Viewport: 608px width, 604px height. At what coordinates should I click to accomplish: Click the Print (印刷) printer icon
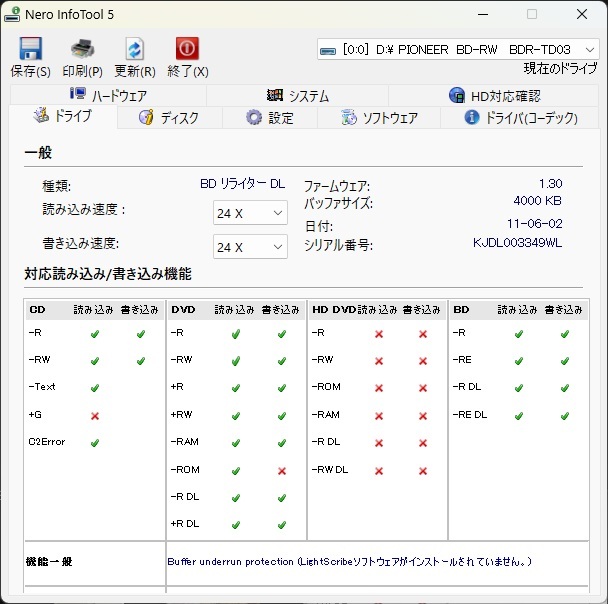[x=82, y=50]
